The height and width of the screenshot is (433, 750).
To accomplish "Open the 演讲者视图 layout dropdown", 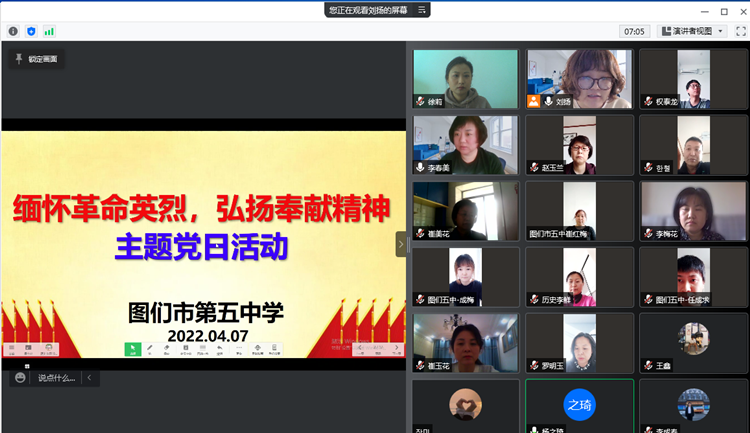I will tap(692, 32).
